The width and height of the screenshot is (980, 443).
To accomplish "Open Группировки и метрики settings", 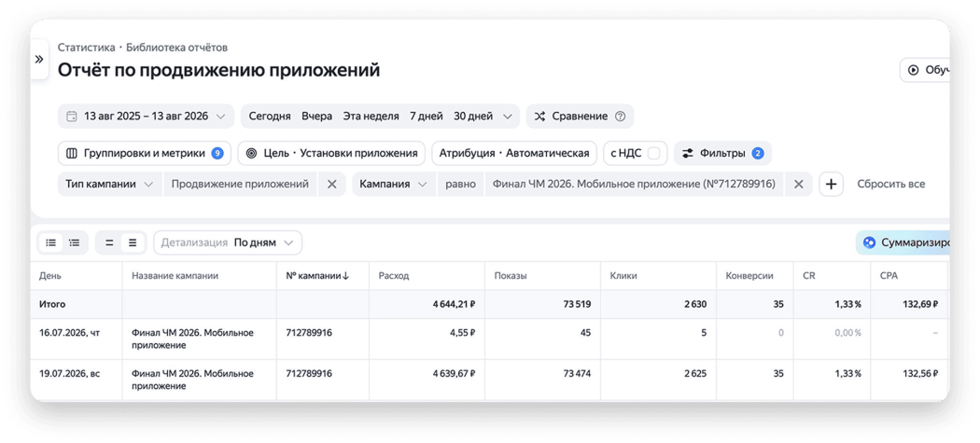I will tap(145, 153).
